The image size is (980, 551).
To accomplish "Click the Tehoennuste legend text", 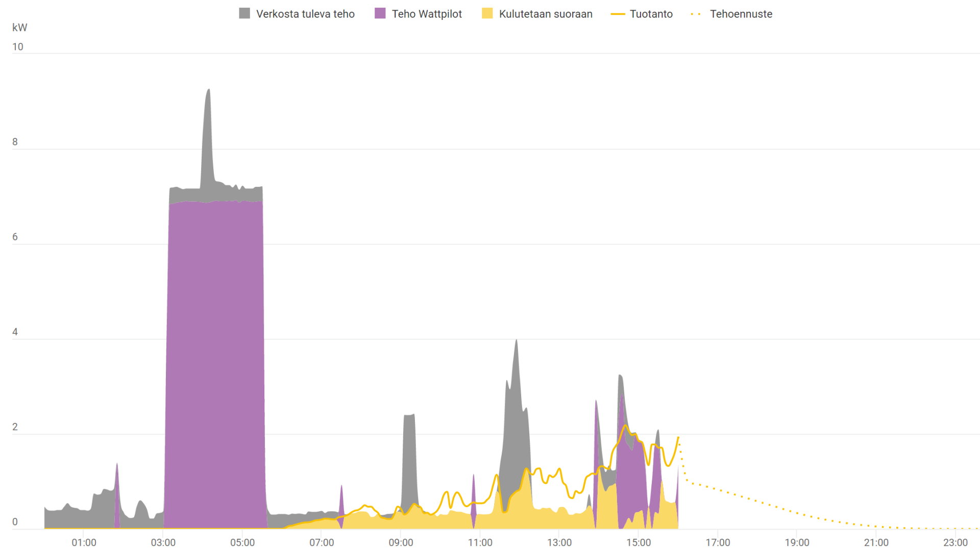I will (x=741, y=14).
